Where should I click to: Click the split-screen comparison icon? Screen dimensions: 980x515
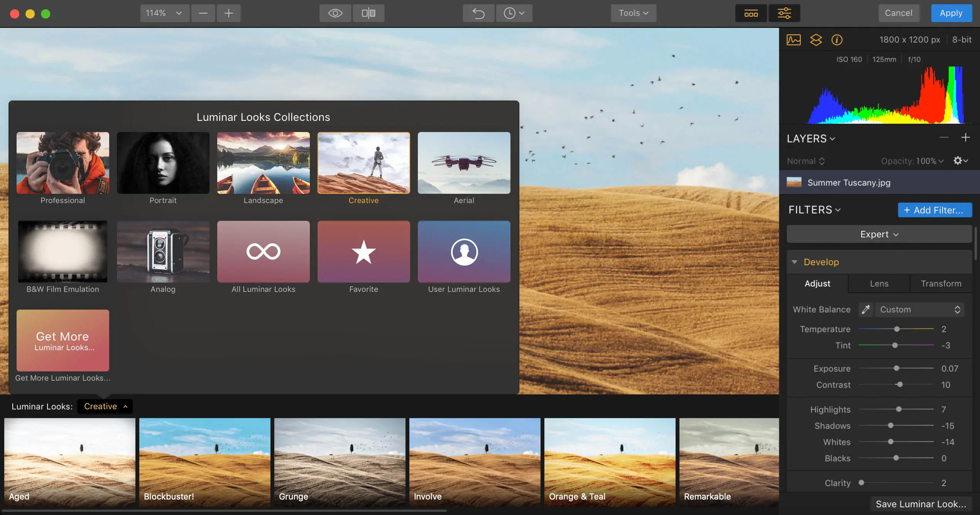tap(368, 13)
